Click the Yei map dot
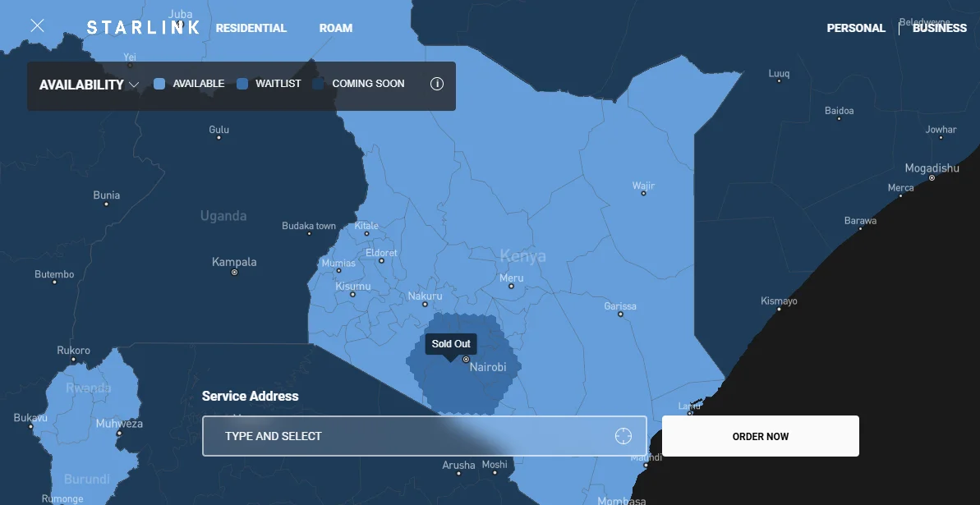 (130, 65)
